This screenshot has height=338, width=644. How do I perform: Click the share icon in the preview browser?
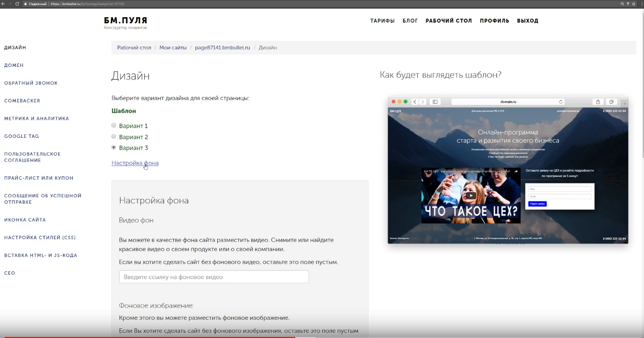point(598,102)
